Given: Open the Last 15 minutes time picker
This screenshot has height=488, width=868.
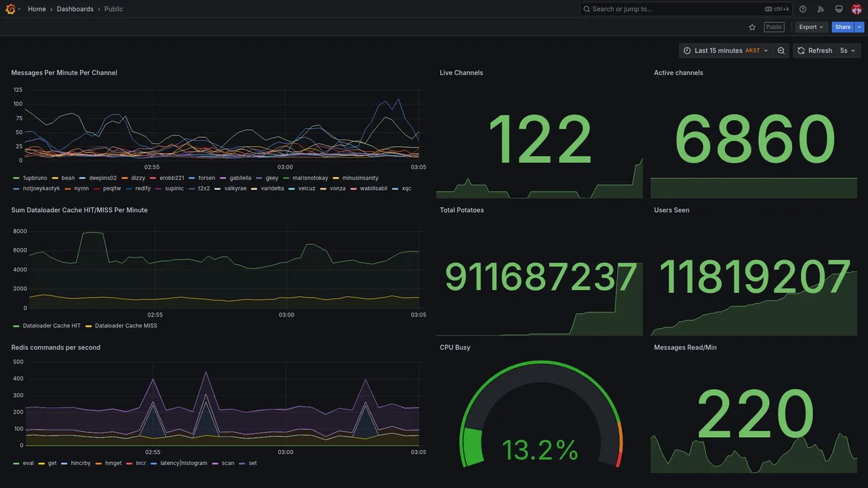Looking at the screenshot, I should pos(726,51).
